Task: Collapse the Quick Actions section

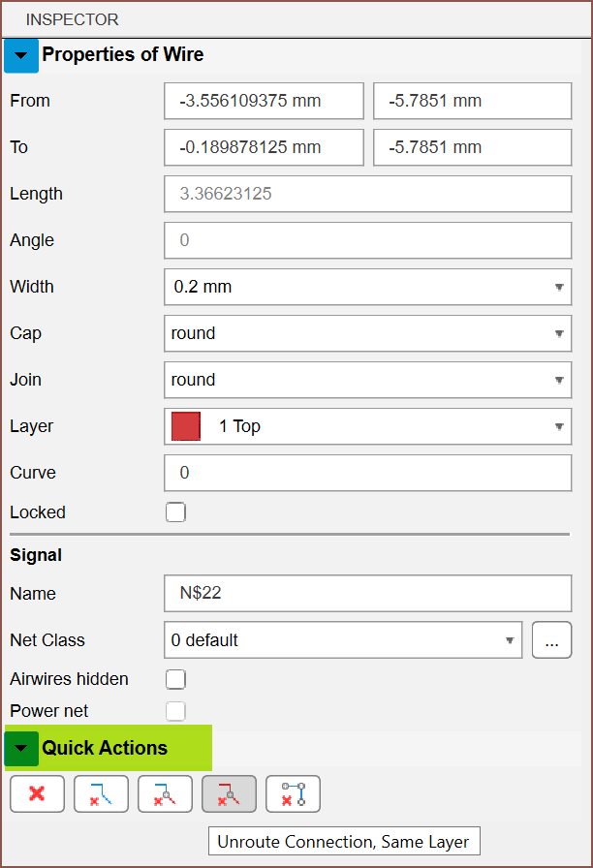Action: click(x=21, y=748)
